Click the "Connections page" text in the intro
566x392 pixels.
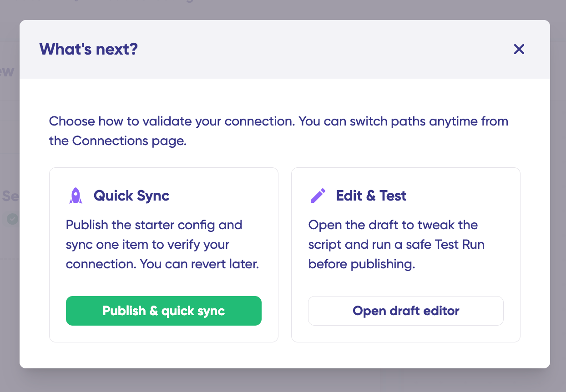tap(128, 141)
